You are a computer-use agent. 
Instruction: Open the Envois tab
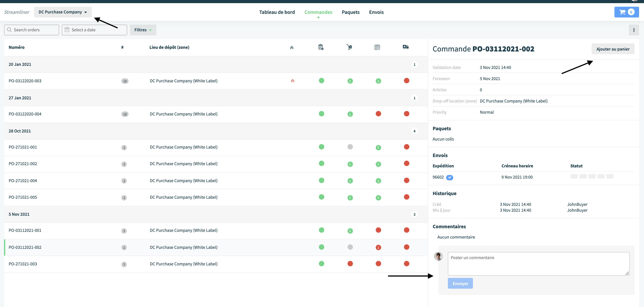(376, 12)
